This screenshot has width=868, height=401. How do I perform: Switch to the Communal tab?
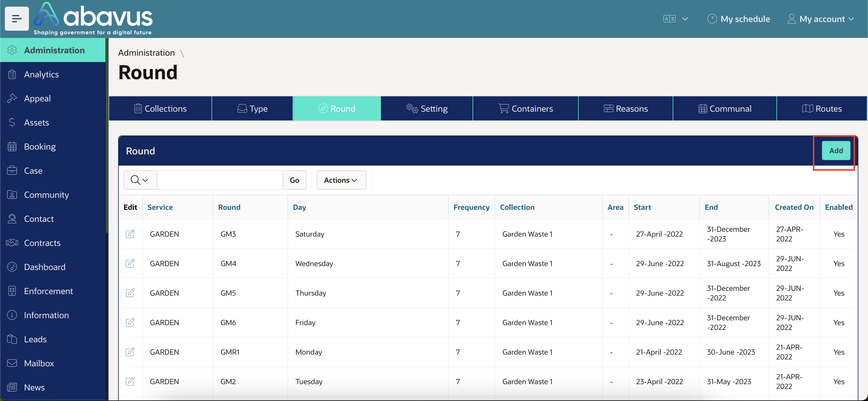point(725,108)
